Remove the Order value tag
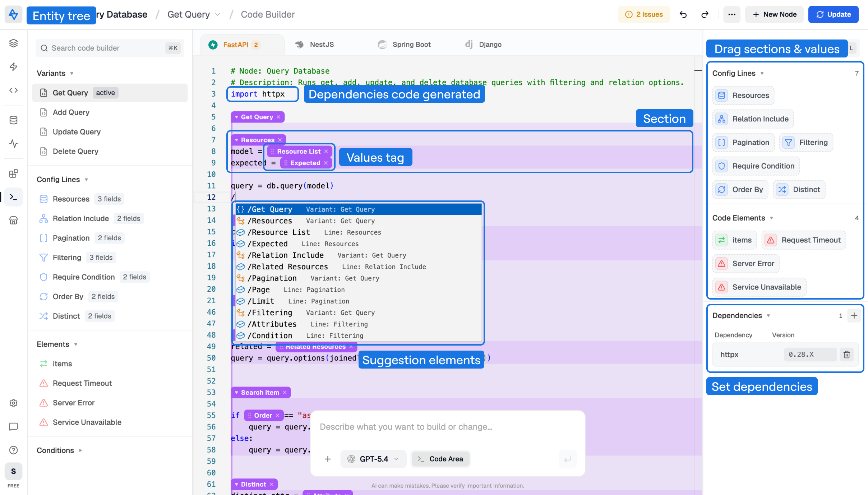Image resolution: width=868 pixels, height=495 pixels. pos(278,416)
